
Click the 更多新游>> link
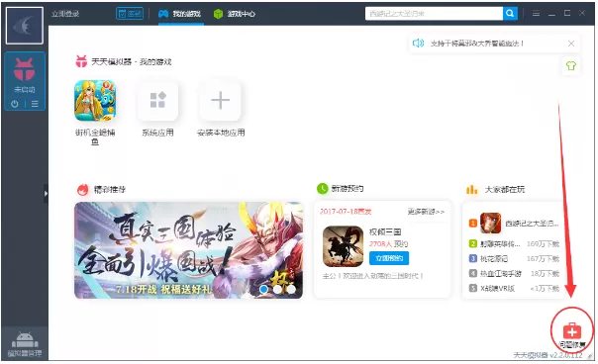tap(426, 212)
